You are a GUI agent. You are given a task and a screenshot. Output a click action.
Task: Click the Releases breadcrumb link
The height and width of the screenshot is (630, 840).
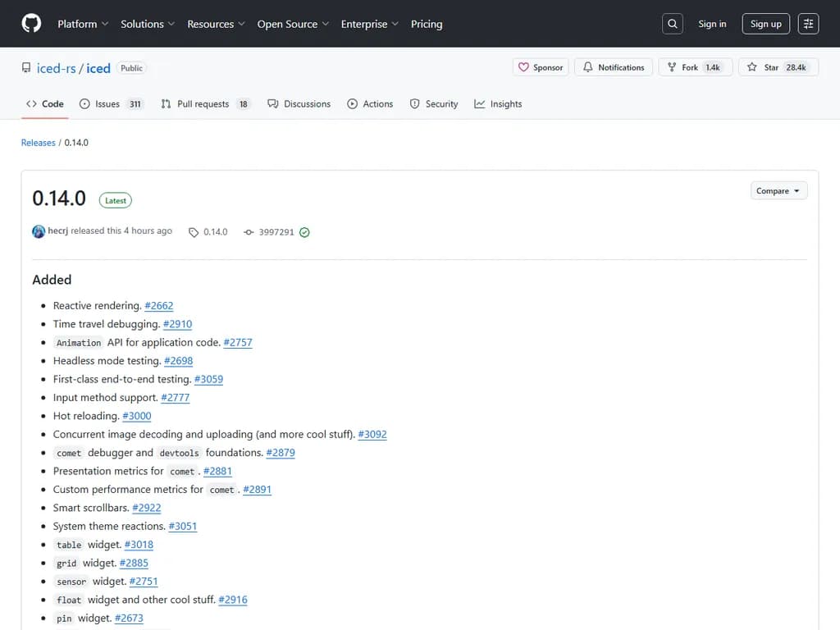[x=39, y=143]
